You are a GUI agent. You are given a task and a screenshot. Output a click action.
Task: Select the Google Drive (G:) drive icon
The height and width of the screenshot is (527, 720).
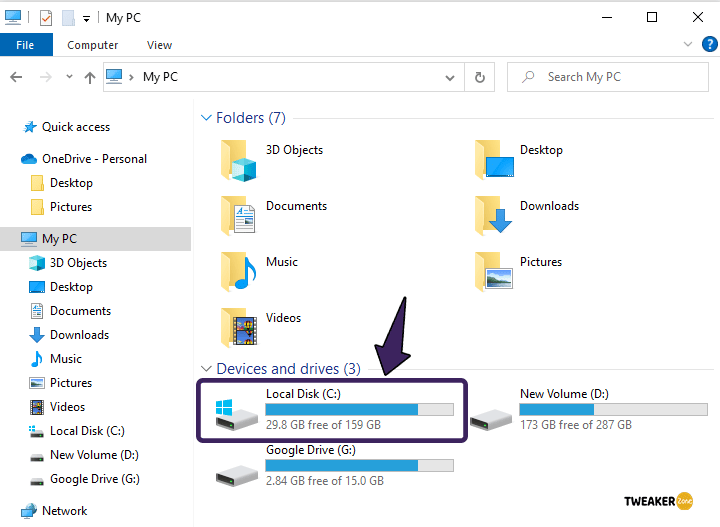[237, 476]
